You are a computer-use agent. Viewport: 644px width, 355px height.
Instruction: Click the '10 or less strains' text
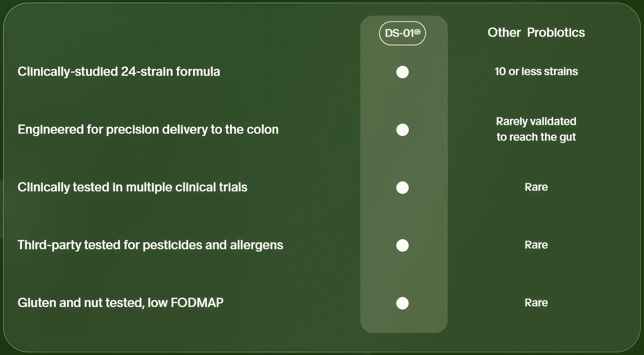point(536,71)
